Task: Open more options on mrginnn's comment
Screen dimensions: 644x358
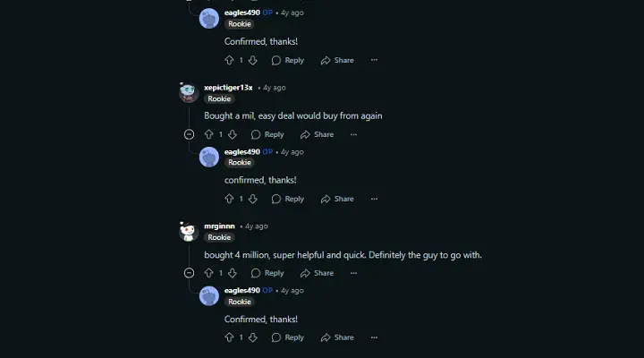Action: tap(353, 273)
